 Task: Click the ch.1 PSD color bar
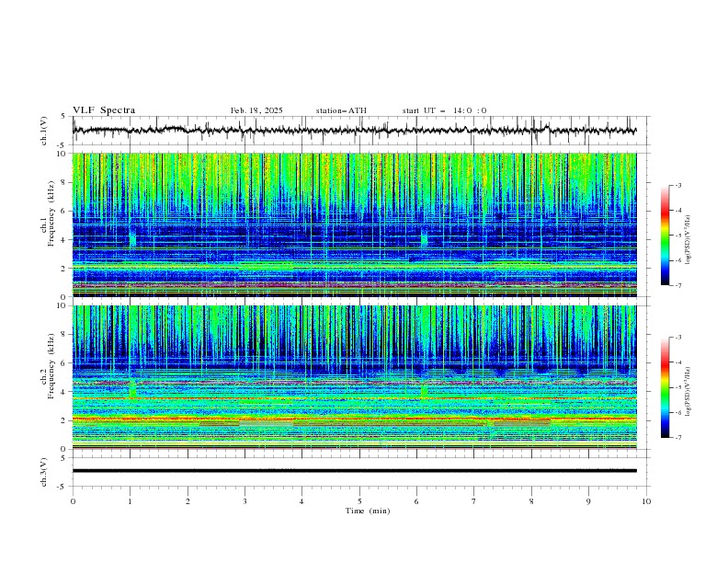click(x=665, y=236)
